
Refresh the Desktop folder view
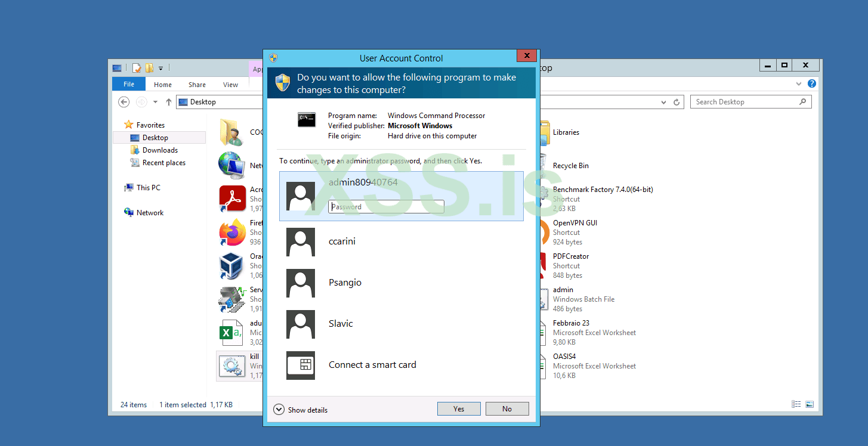(x=677, y=102)
